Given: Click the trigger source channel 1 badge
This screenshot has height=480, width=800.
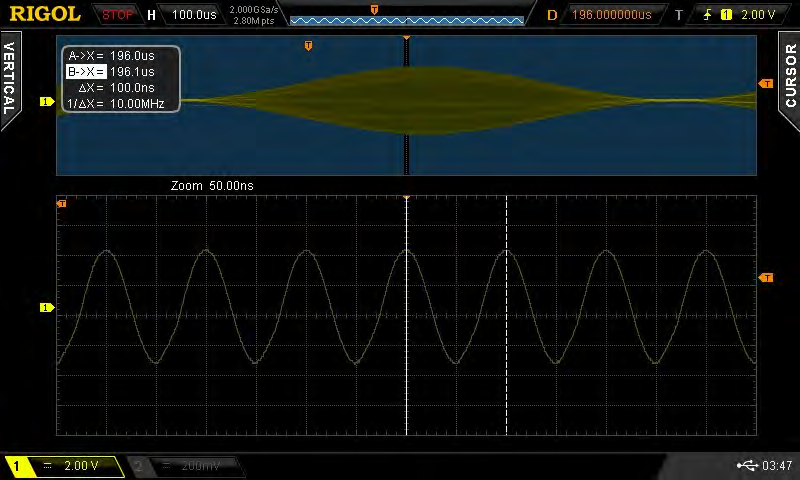Looking at the screenshot, I should click(x=726, y=15).
